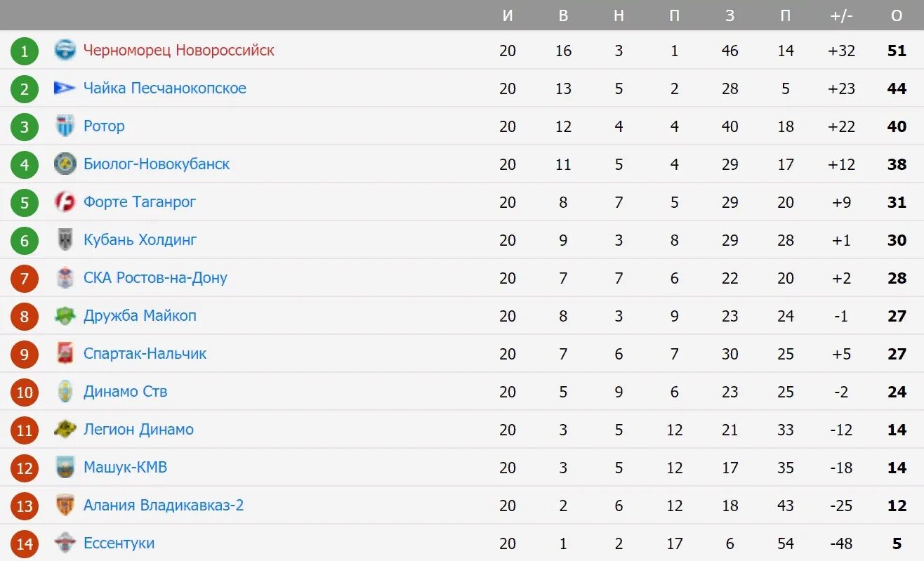Open the Динамо Ств team link
Image resolution: width=924 pixels, height=561 pixels.
point(125,392)
